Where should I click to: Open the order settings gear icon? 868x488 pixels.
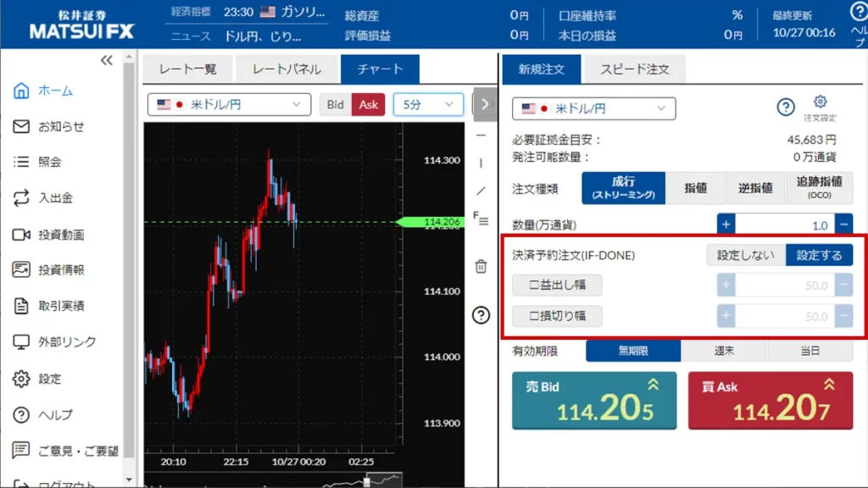click(x=819, y=103)
